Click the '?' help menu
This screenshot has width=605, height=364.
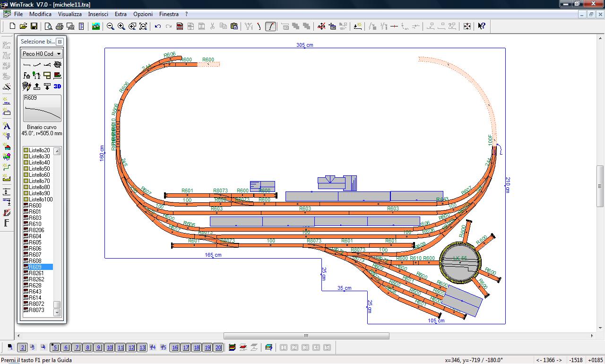point(186,14)
